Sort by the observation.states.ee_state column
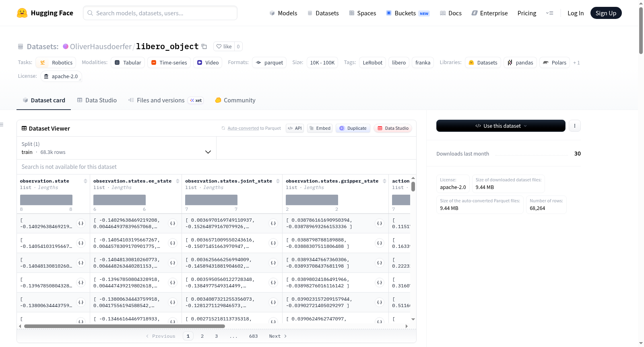Screen dimensions: 644x347 click(x=178, y=181)
